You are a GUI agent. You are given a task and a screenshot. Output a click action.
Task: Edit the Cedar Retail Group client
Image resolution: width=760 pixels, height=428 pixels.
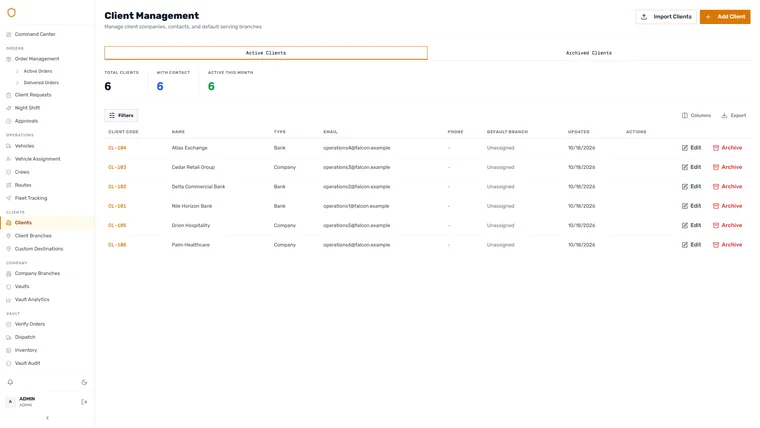tap(691, 167)
